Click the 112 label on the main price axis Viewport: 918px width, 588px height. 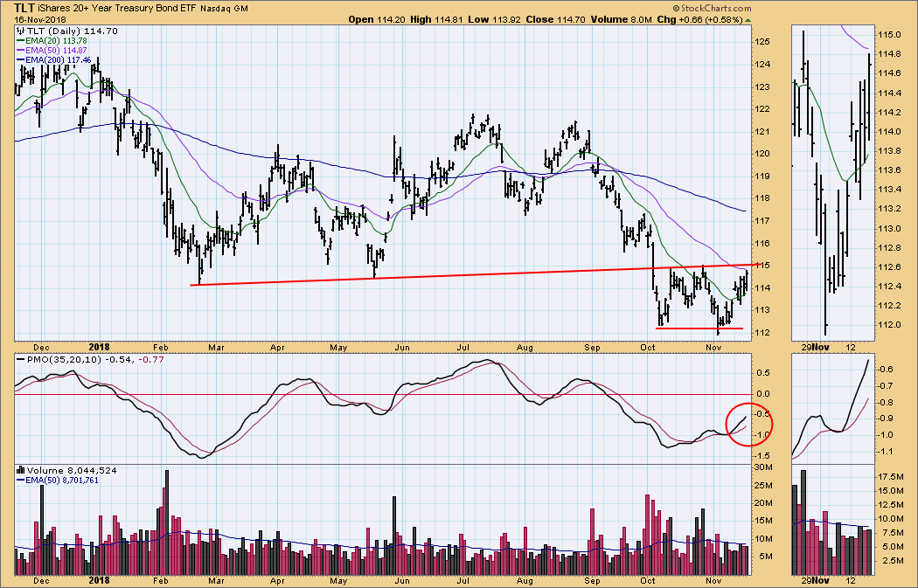click(x=762, y=333)
